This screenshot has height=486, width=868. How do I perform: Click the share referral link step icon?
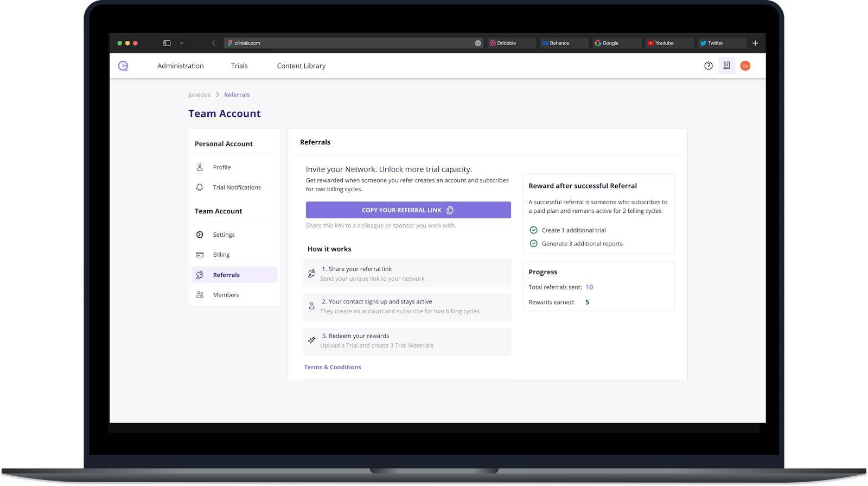(311, 273)
